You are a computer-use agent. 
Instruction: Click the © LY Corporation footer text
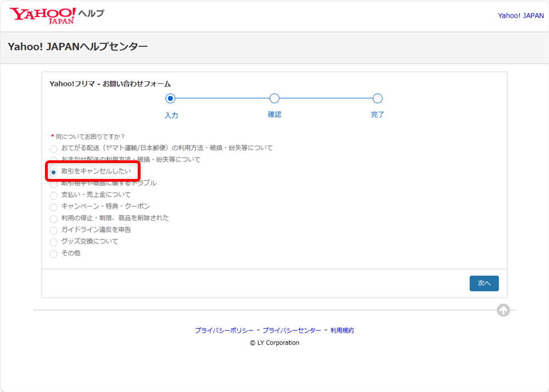(274, 343)
